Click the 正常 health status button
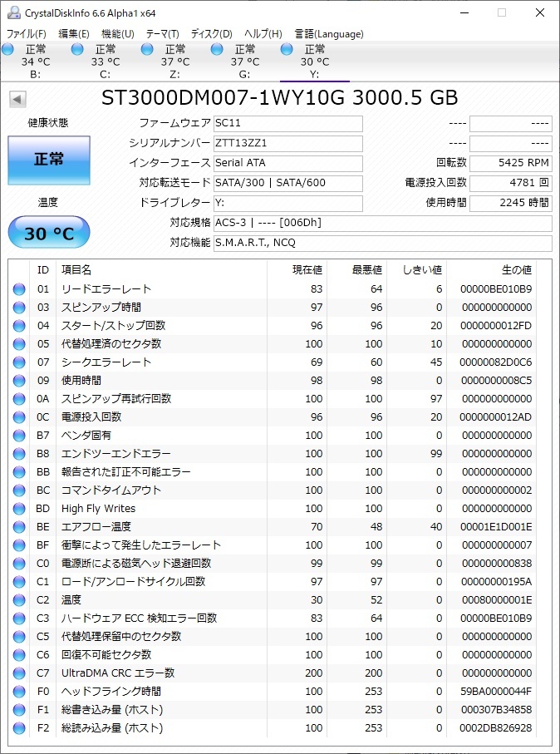The image size is (560, 754). (49, 160)
